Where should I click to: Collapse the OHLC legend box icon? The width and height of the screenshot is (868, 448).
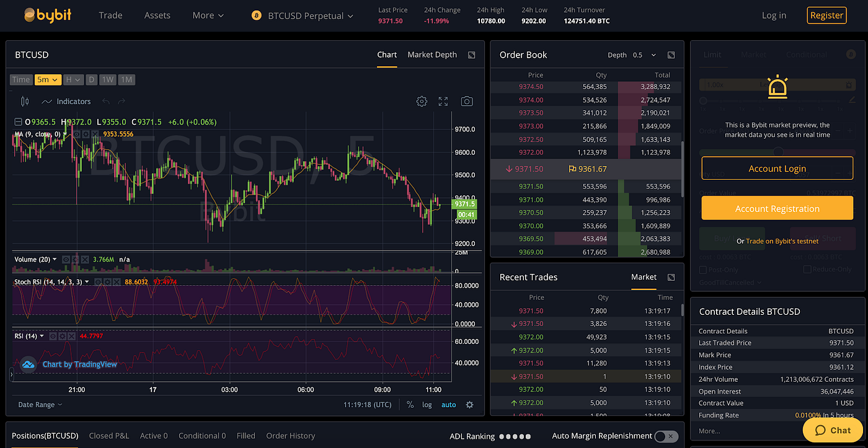coord(19,122)
